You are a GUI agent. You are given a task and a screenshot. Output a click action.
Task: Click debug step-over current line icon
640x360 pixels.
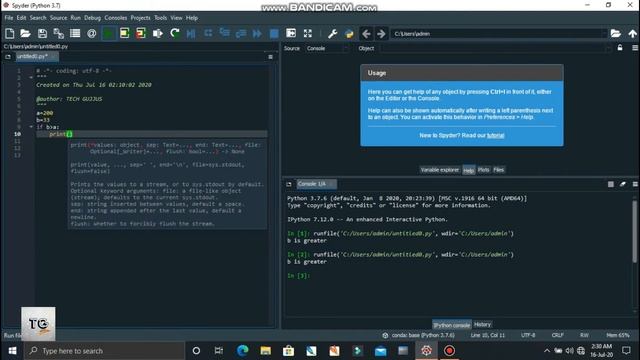point(208,33)
